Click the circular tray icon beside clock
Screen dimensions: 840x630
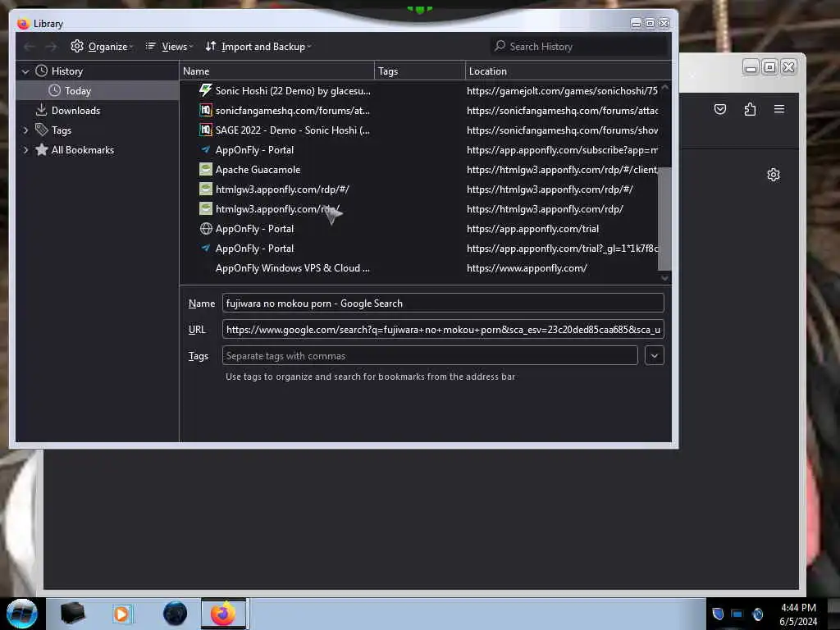pos(757,614)
